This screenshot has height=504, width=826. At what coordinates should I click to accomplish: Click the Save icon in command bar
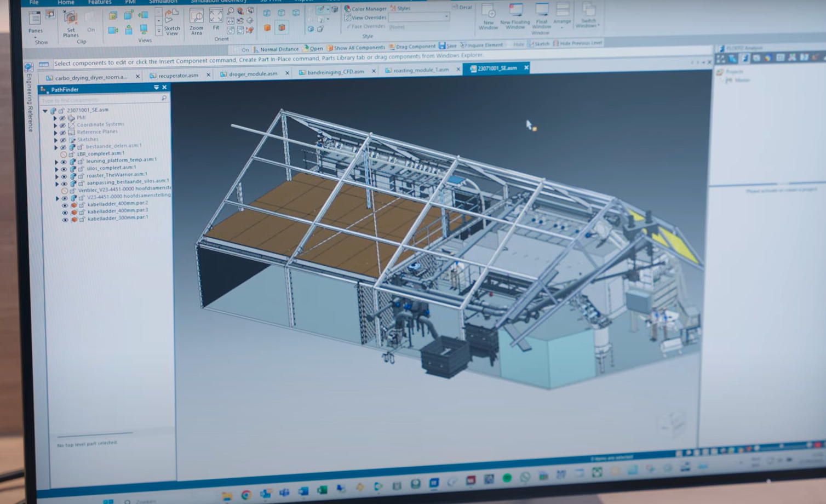click(447, 46)
